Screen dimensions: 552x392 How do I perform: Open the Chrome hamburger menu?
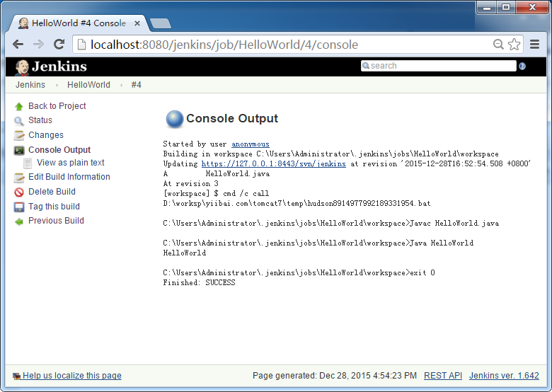coord(535,45)
